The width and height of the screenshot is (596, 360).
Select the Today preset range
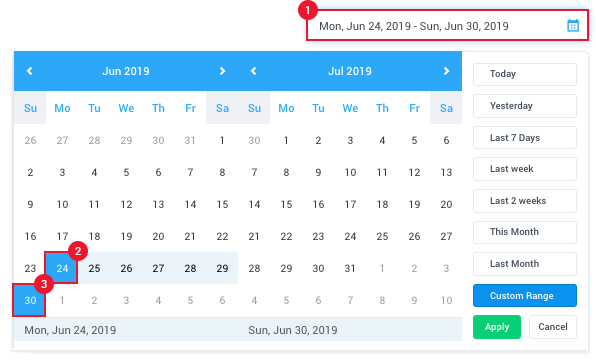click(x=525, y=74)
